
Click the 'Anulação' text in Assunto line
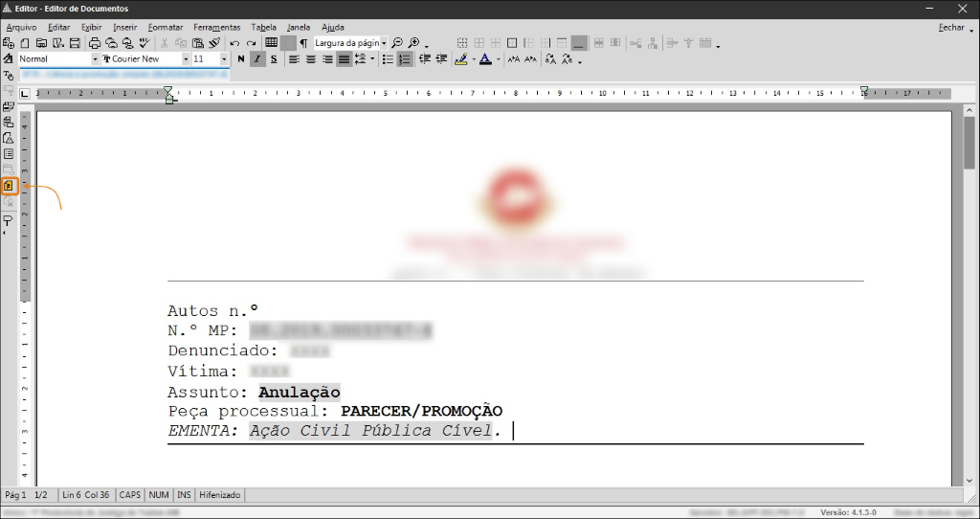pos(300,392)
